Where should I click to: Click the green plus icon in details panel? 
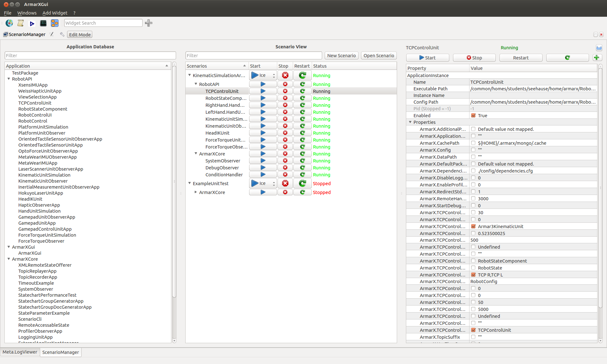pyautogui.click(x=597, y=58)
